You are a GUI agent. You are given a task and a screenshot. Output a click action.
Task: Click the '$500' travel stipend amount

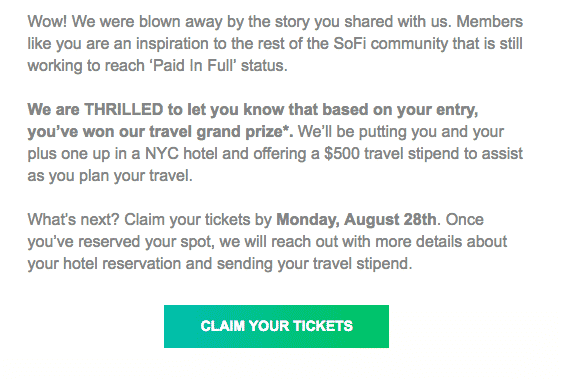coord(342,154)
